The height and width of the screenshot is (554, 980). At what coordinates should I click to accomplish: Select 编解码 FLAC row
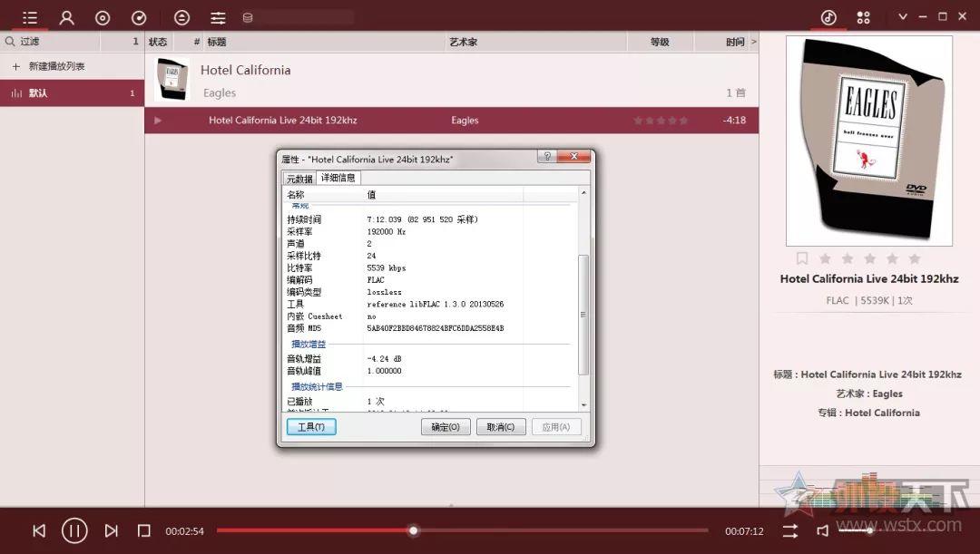(x=430, y=280)
